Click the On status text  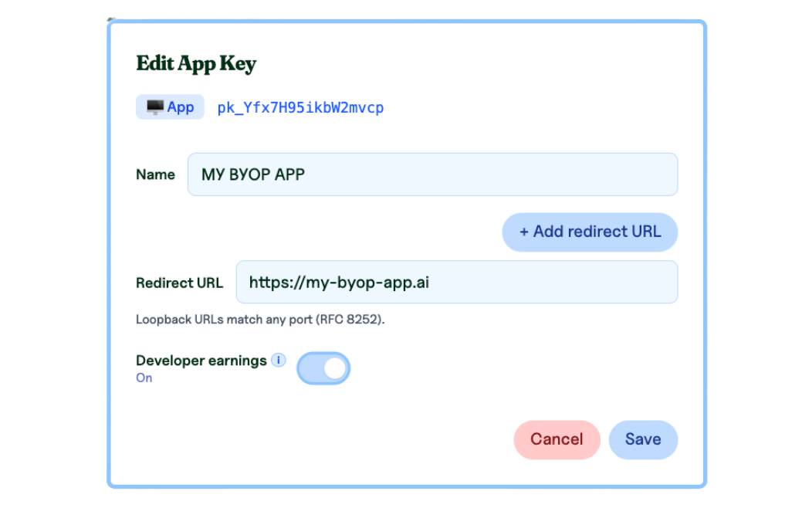(144, 378)
